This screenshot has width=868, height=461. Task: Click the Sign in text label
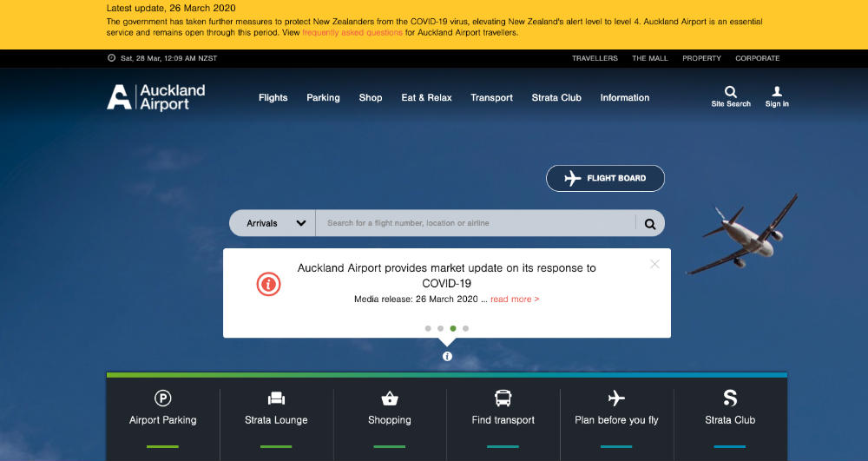(x=777, y=104)
